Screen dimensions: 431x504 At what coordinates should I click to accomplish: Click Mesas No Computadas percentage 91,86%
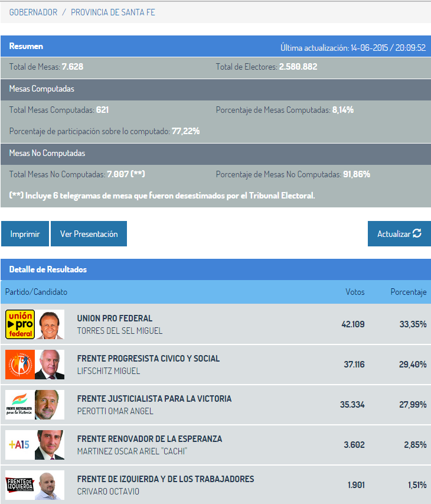pyautogui.click(x=357, y=174)
